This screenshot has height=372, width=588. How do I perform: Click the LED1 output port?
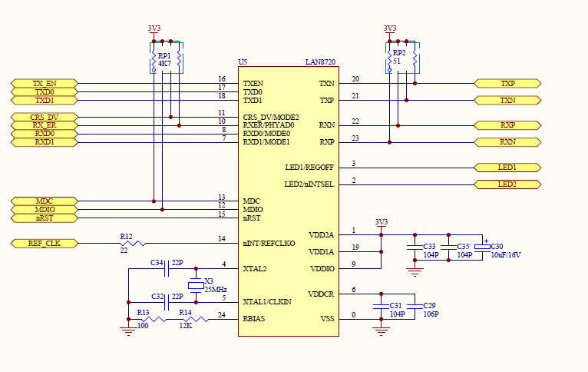click(x=507, y=168)
